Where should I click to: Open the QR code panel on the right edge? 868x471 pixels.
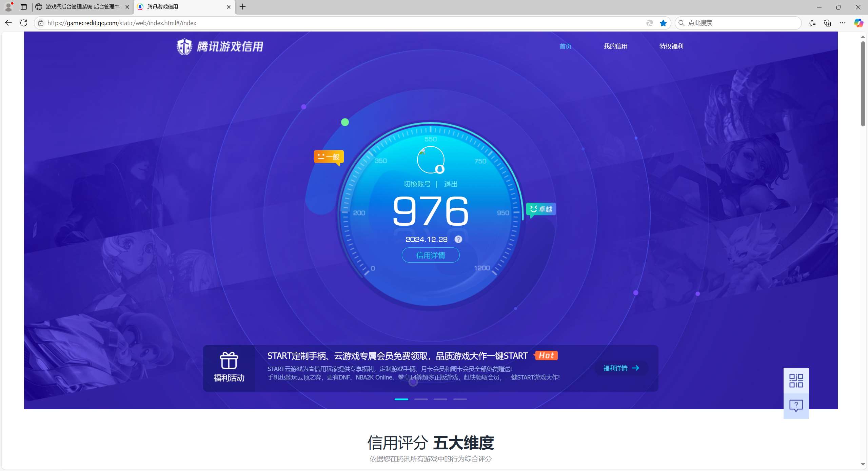(x=795, y=380)
